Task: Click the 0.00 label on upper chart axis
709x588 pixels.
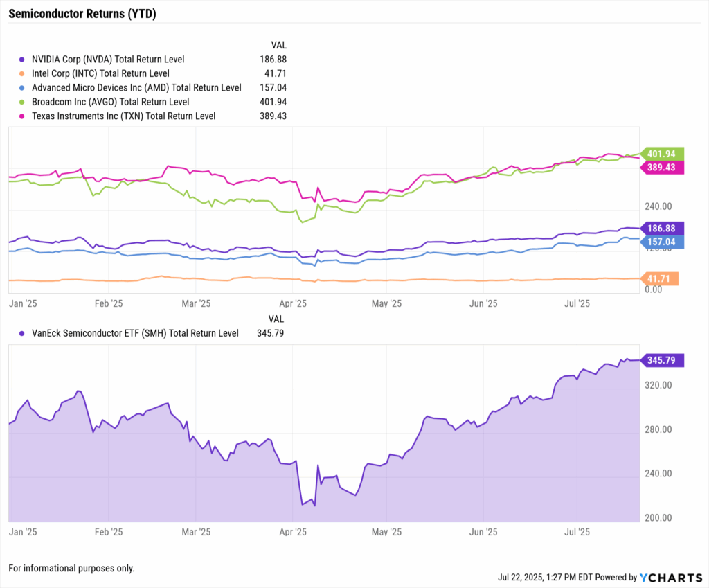Action: (654, 289)
